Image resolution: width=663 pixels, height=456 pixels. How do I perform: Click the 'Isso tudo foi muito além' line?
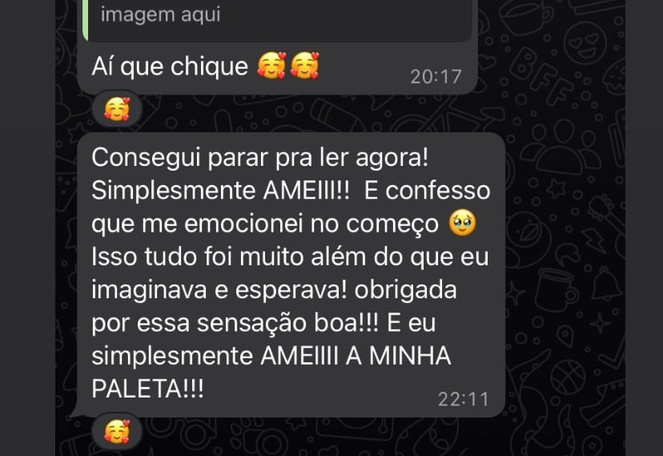tap(229, 257)
